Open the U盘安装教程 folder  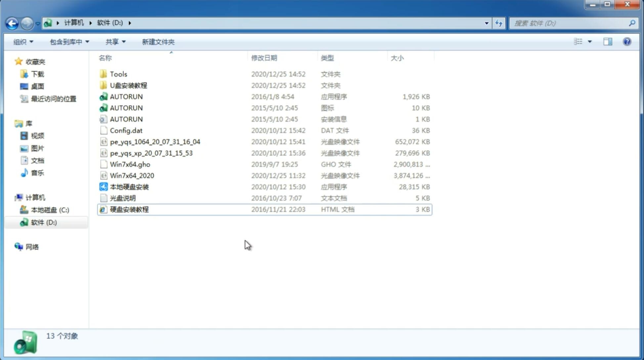pyautogui.click(x=128, y=85)
